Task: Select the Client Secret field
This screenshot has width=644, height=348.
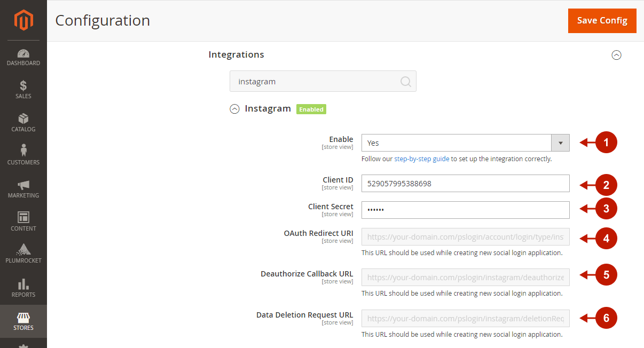Action: click(x=465, y=210)
